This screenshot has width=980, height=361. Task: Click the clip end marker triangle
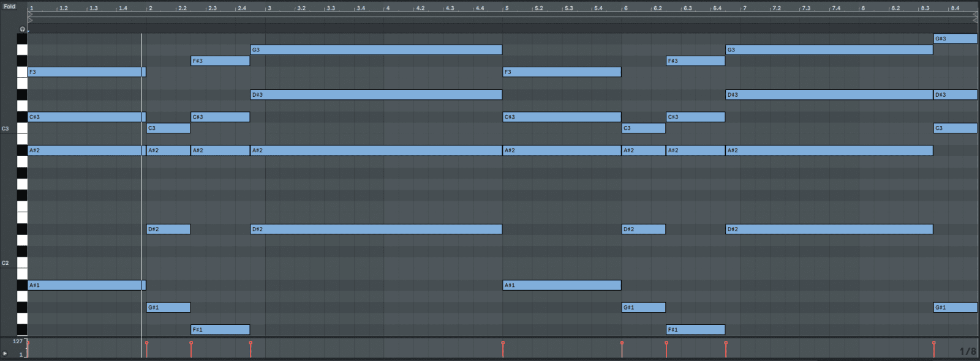pyautogui.click(x=975, y=20)
